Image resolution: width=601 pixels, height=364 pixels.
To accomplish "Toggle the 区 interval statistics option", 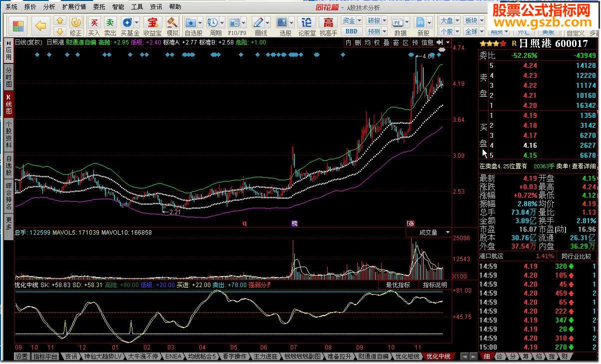I will pyautogui.click(x=405, y=42).
